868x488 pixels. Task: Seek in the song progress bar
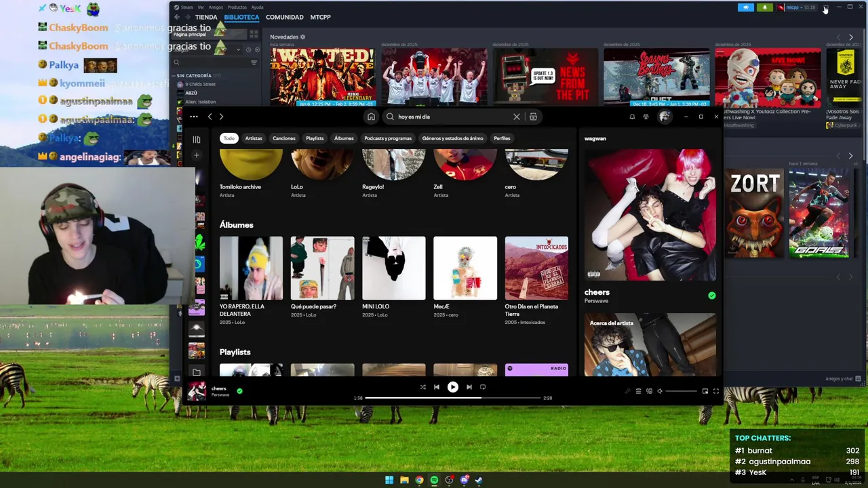tap(452, 398)
